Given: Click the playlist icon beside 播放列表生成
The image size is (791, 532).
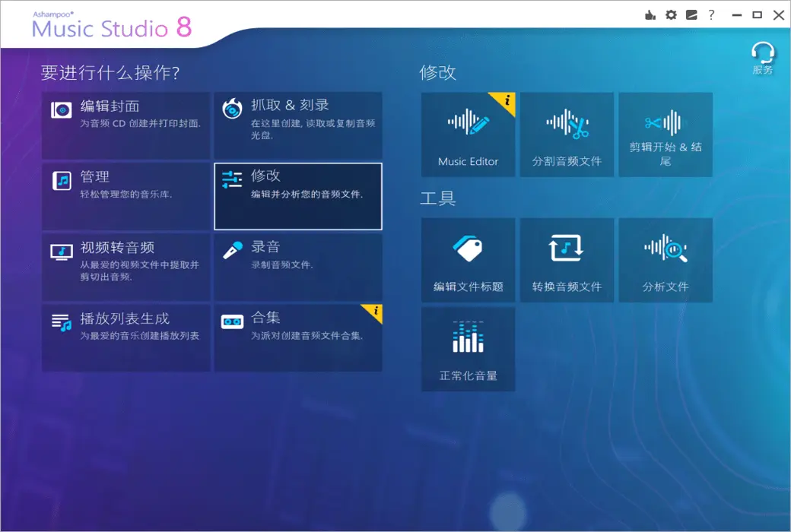Looking at the screenshot, I should pyautogui.click(x=62, y=323).
